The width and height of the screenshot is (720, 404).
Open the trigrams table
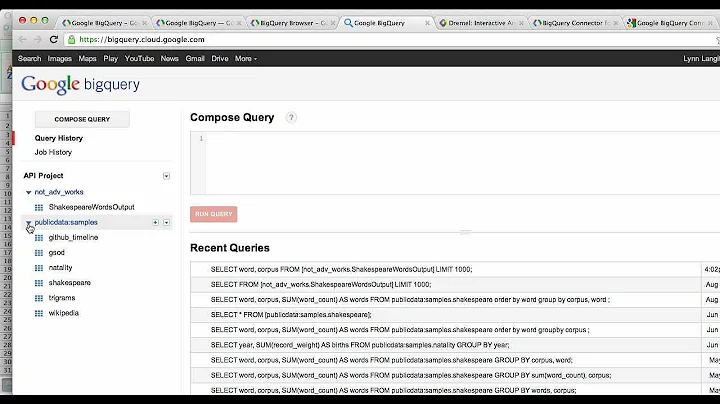pos(62,298)
